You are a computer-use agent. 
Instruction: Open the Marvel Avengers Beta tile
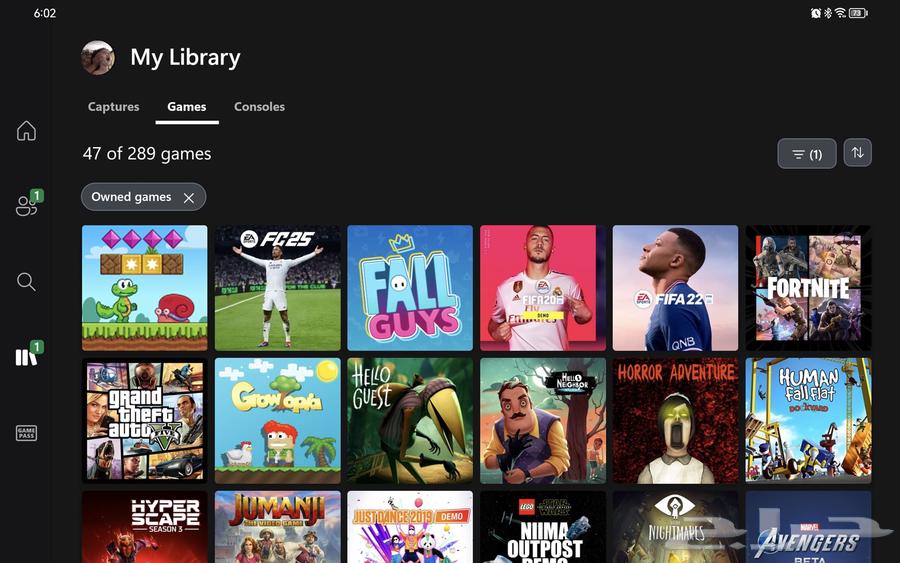click(808, 527)
